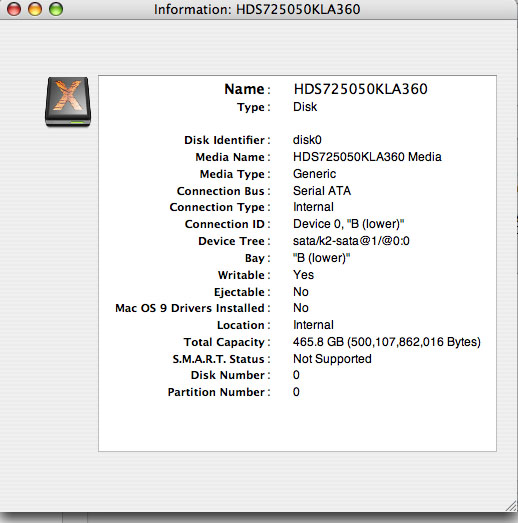Viewport: 518px width, 523px height.
Task: Click the 'Connection ID :' label
Action: click(x=227, y=224)
